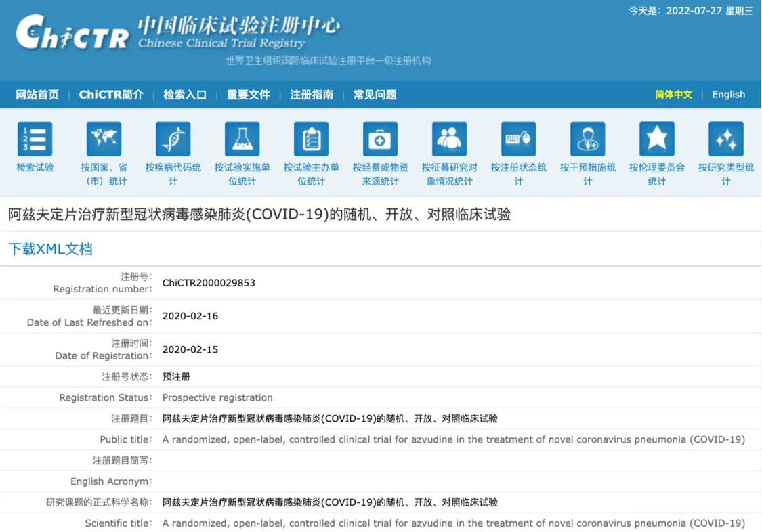Screen dimensions: 762x532
Task: Click the study type sparkle icon
Action: tap(725, 139)
